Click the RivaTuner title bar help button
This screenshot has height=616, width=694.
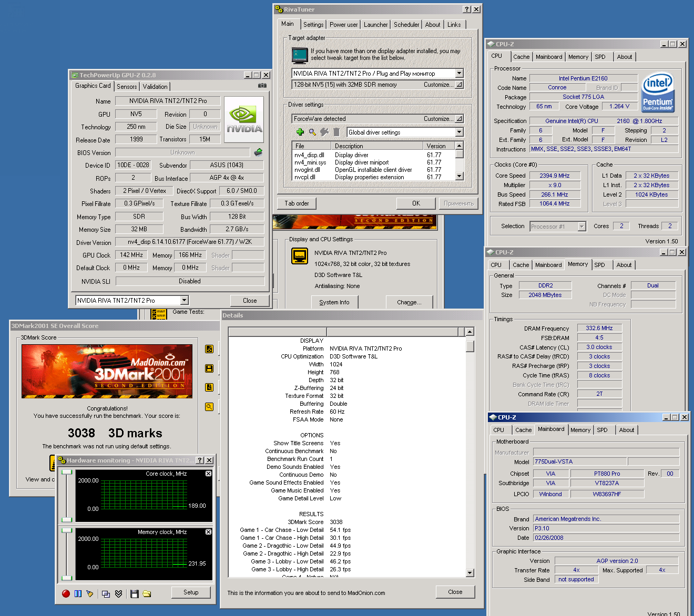[x=466, y=9]
